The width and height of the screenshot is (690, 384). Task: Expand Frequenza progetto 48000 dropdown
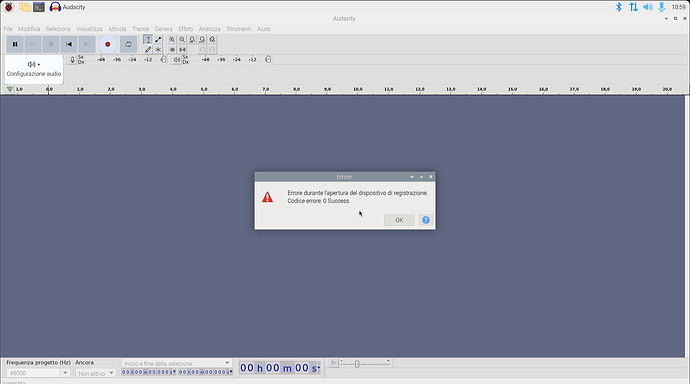pyautogui.click(x=65, y=373)
